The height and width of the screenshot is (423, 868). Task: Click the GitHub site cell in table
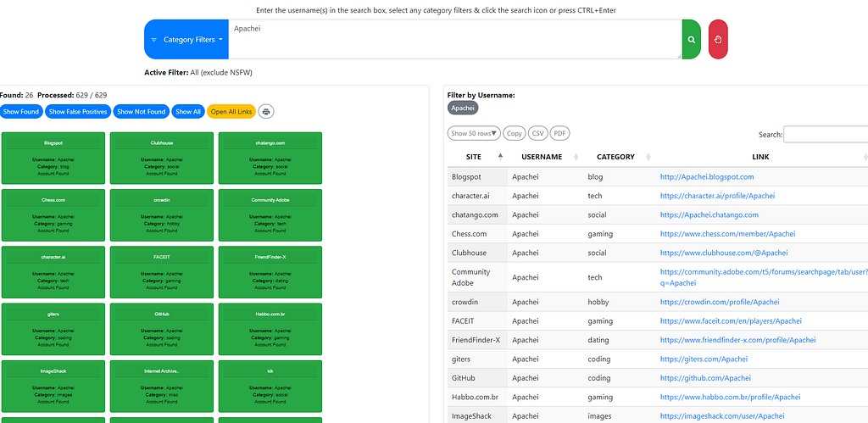[477, 377]
